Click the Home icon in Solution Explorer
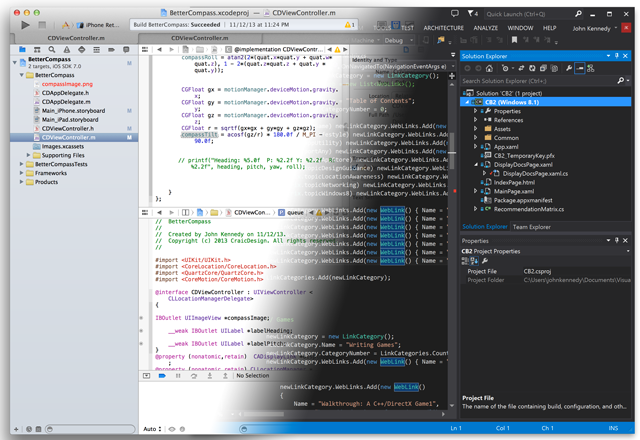 491,68
